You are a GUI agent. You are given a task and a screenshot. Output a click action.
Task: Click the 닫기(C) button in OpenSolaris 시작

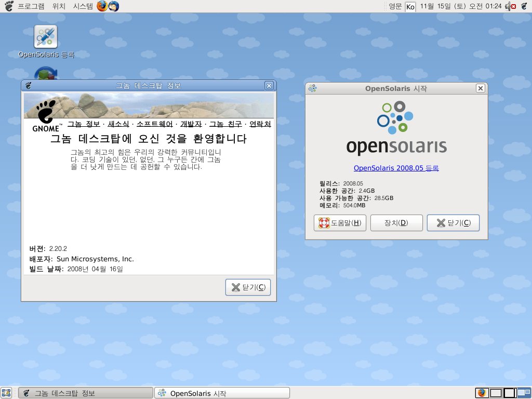pos(453,223)
